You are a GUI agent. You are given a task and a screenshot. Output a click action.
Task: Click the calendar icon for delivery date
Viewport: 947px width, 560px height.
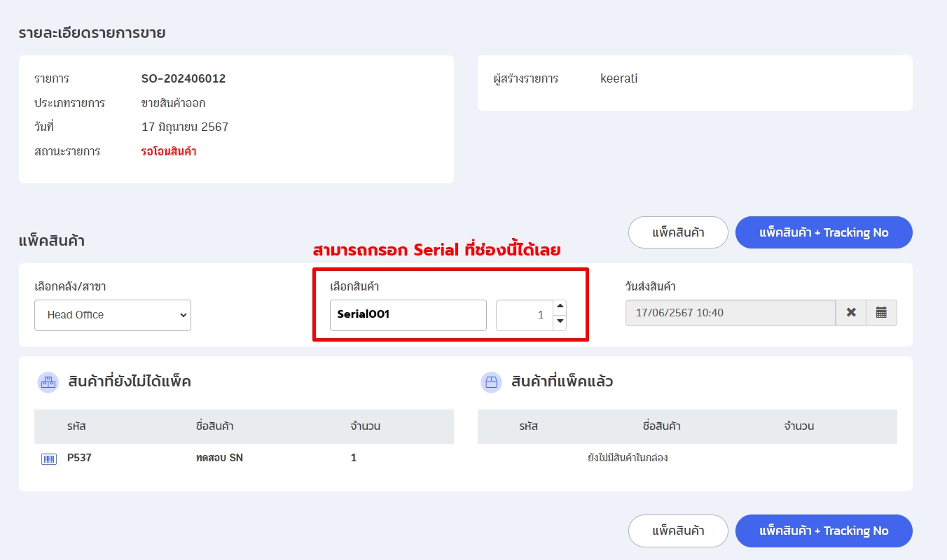(881, 313)
